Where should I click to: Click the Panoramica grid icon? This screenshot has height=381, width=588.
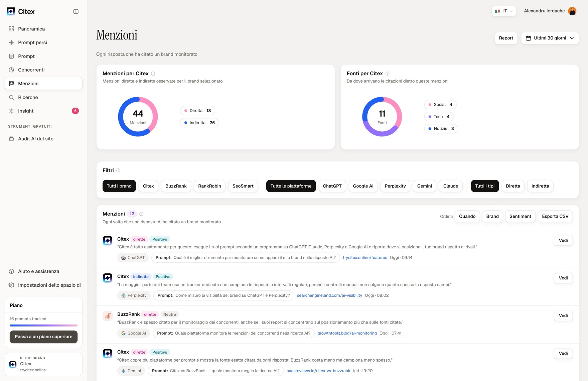pos(11,29)
